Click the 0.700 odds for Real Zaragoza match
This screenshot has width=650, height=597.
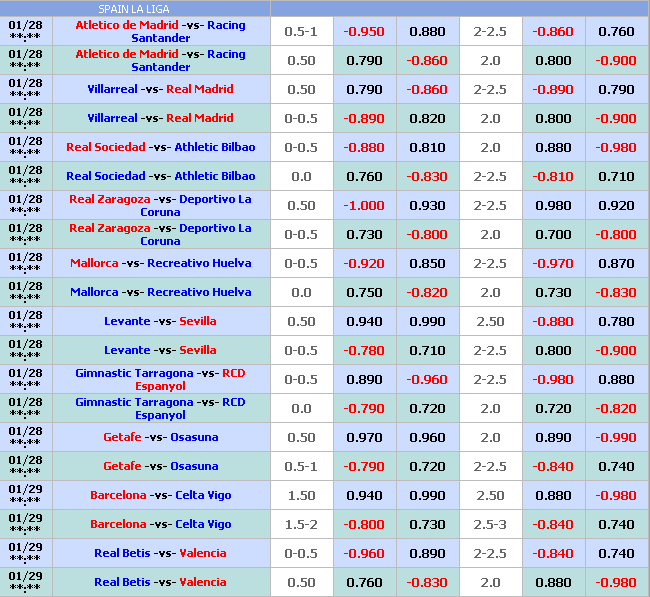553,234
